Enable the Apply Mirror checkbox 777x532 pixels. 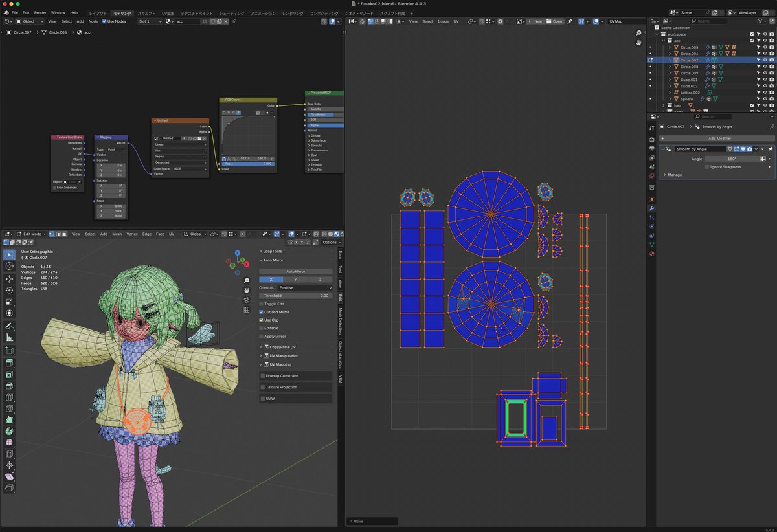click(x=262, y=336)
